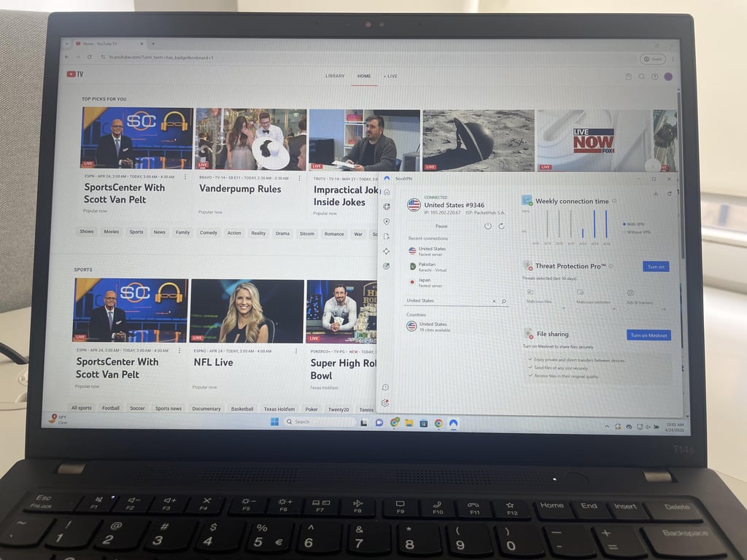Open NFL Live thumbnail
747x560 pixels.
[247, 311]
